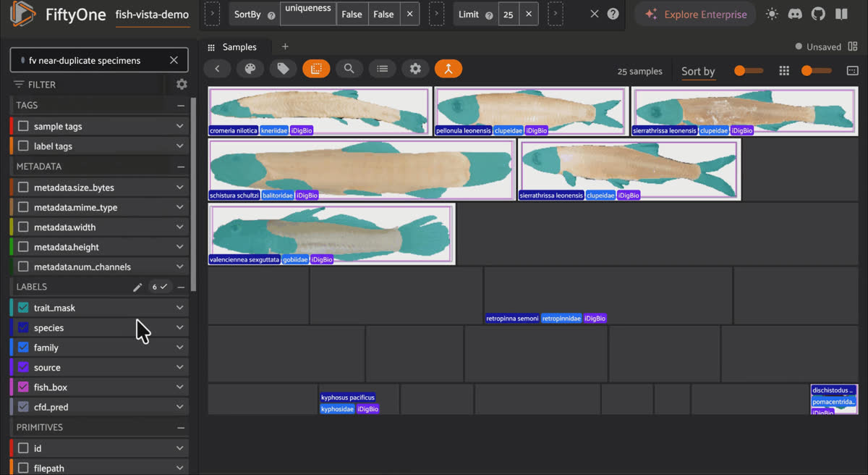The height and width of the screenshot is (475, 868).
Task: Clear all view stages X
Action: (595, 14)
